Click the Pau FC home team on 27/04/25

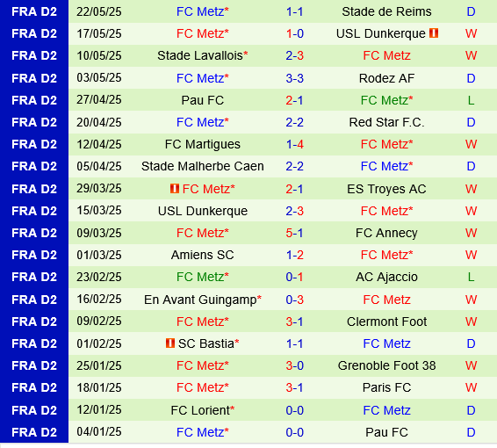click(203, 100)
